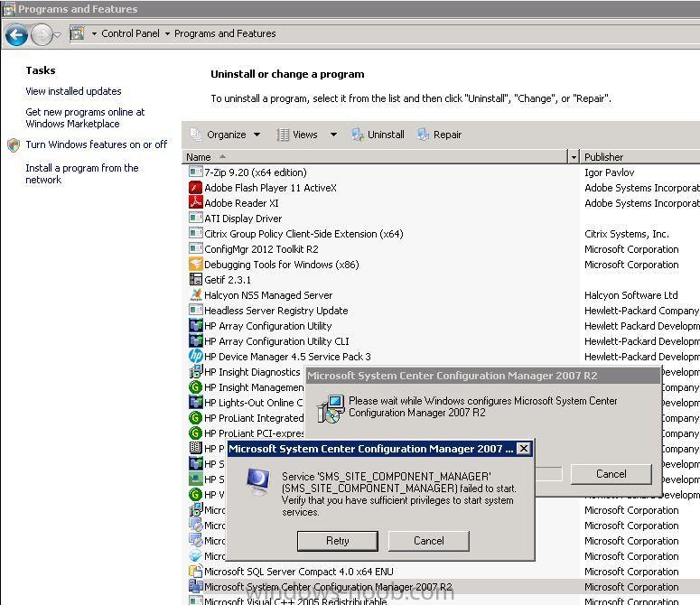Click the HP Device Manager 4.5 icon
Screen dimensions: 700x605
pyautogui.click(x=195, y=357)
